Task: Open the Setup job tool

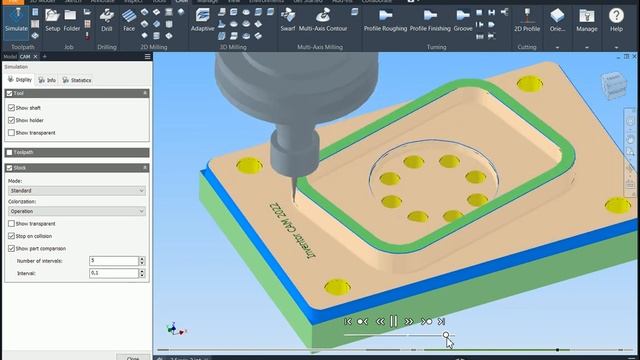Action: coord(52,21)
